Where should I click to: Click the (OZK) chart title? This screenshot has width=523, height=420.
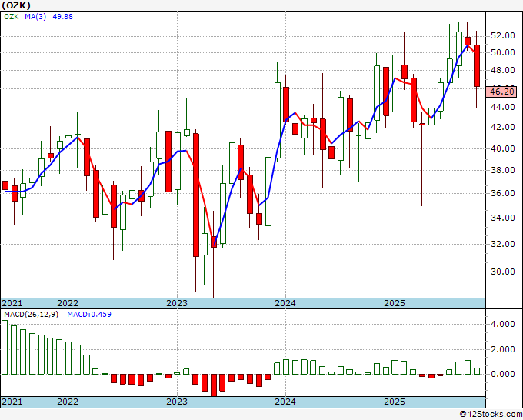click(x=16, y=5)
